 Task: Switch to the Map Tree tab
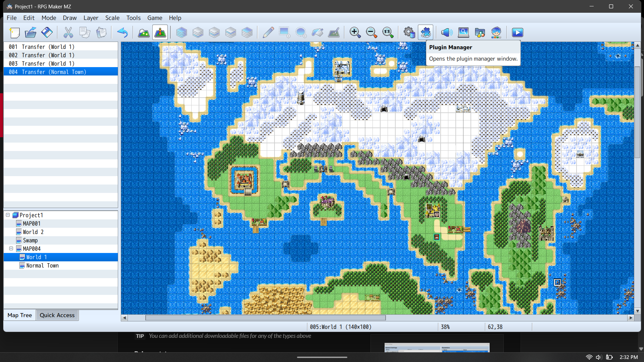[x=20, y=315]
